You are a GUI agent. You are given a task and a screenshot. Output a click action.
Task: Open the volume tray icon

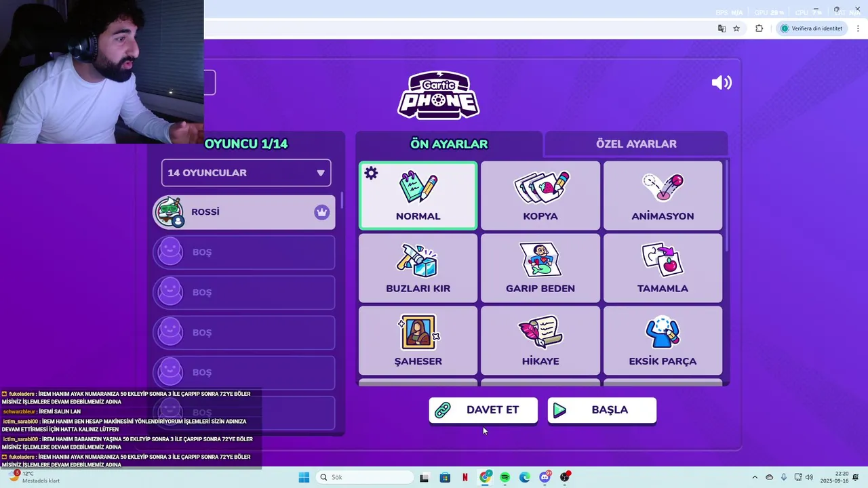click(808, 477)
